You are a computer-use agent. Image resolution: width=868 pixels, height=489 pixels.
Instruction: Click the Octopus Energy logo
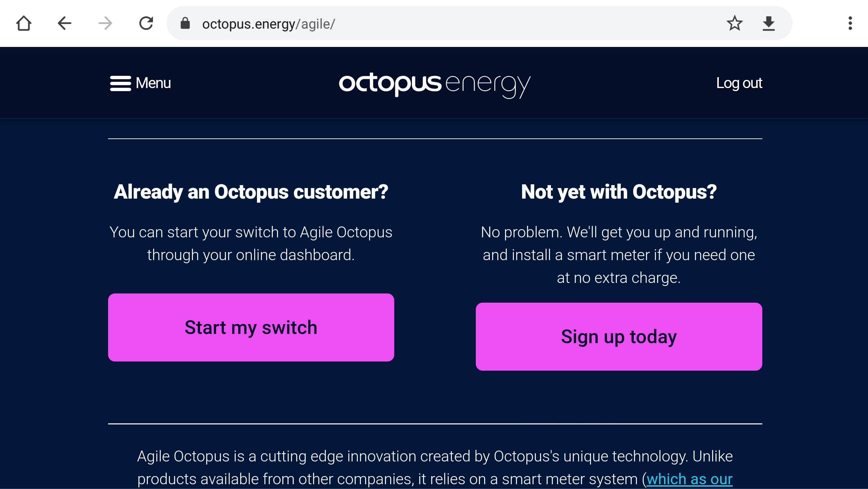[x=435, y=85]
